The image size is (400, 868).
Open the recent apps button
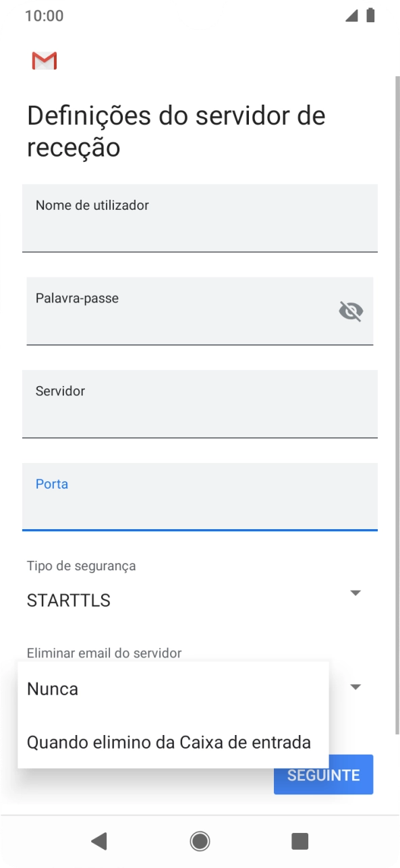(299, 841)
